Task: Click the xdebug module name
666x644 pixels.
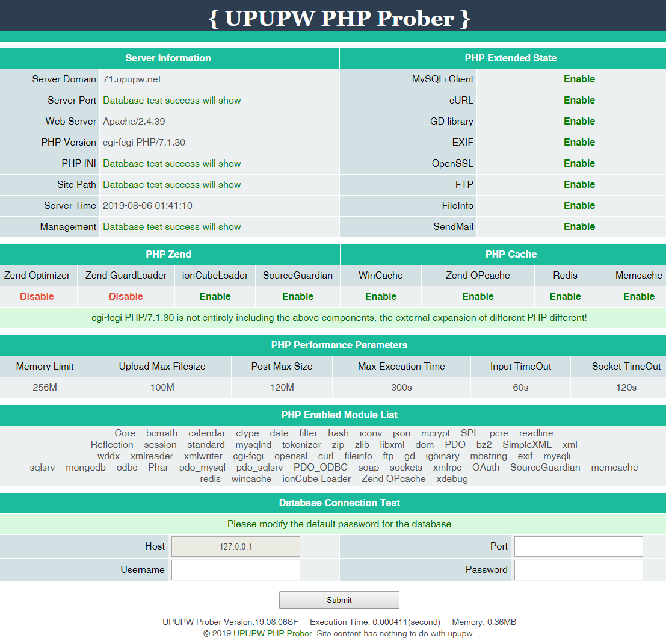Action: [452, 479]
